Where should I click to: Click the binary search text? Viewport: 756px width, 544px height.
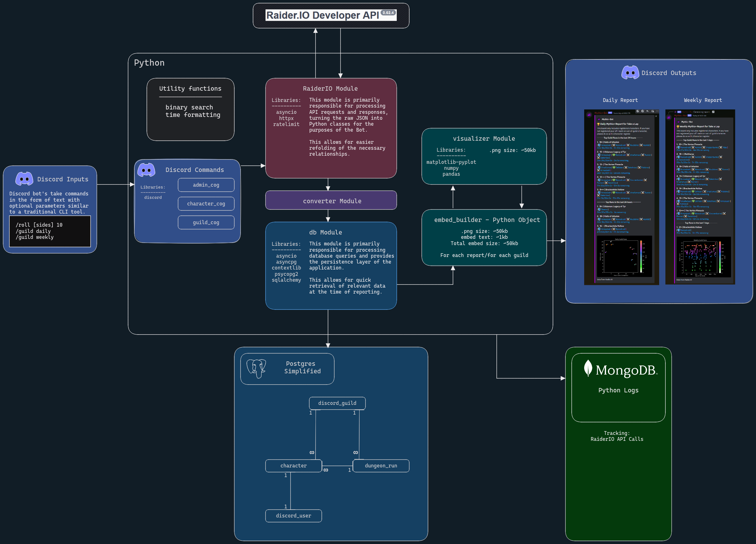point(189,107)
